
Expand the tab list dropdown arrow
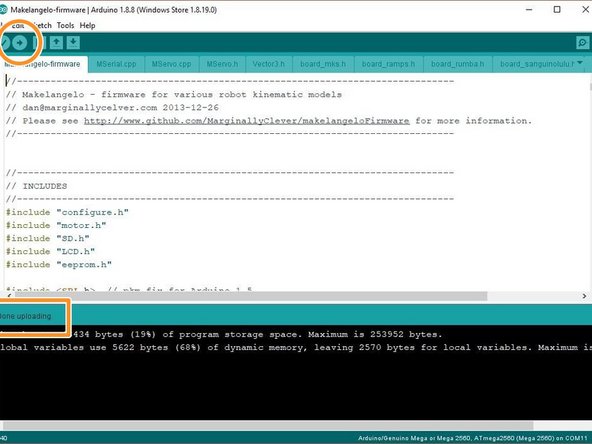580,63
